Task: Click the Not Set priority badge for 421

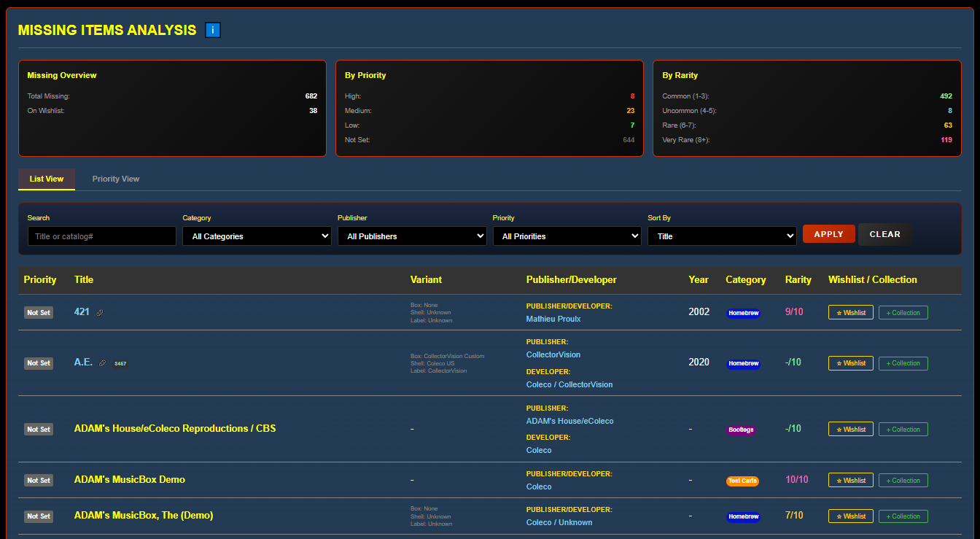Action: click(x=39, y=313)
